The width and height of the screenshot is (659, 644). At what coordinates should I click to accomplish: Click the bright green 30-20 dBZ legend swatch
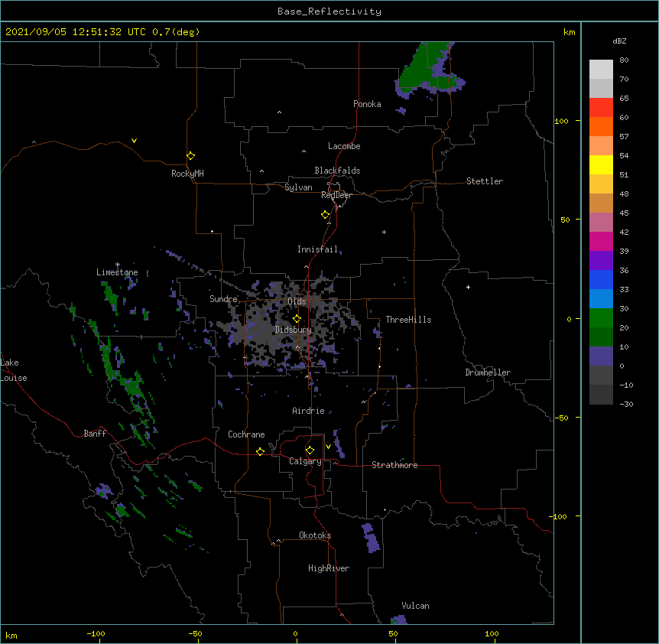[601, 318]
